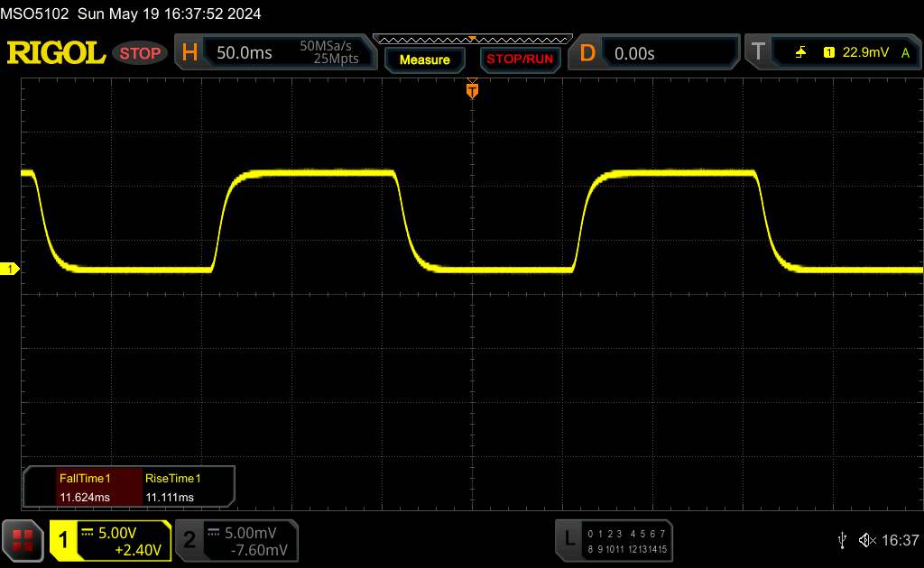Click the red STOP status indicator
924x568 pixels.
click(140, 53)
